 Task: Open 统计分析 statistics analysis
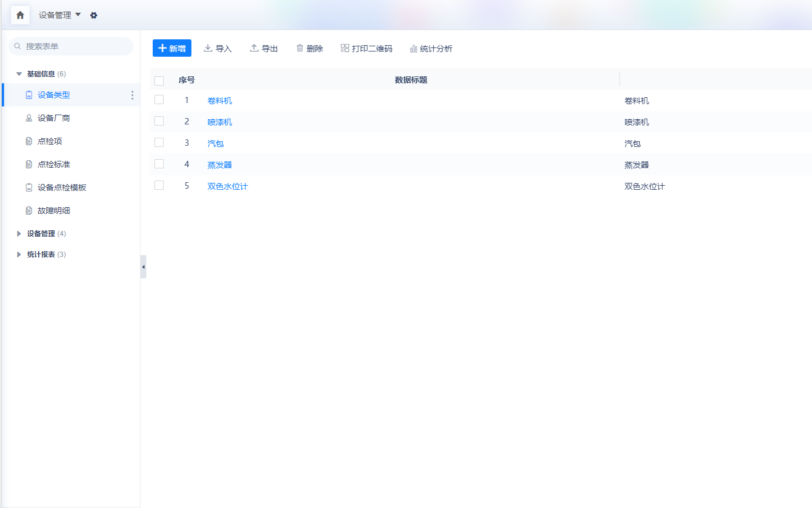(x=431, y=49)
